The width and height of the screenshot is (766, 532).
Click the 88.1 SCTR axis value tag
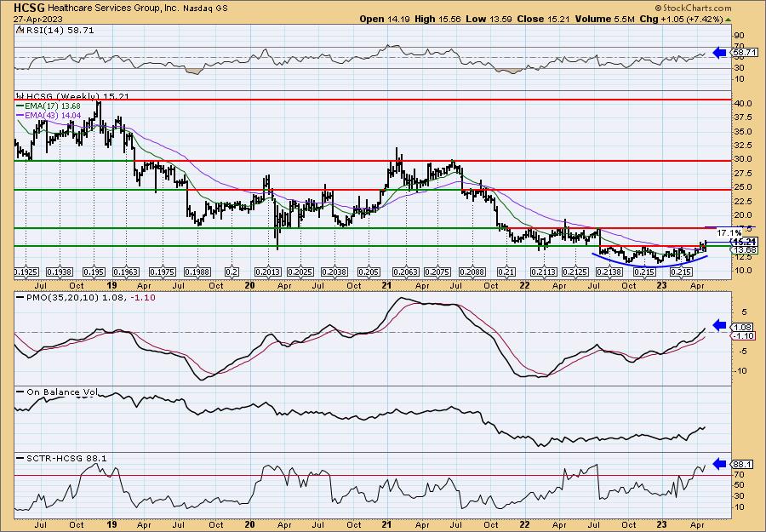pos(742,464)
